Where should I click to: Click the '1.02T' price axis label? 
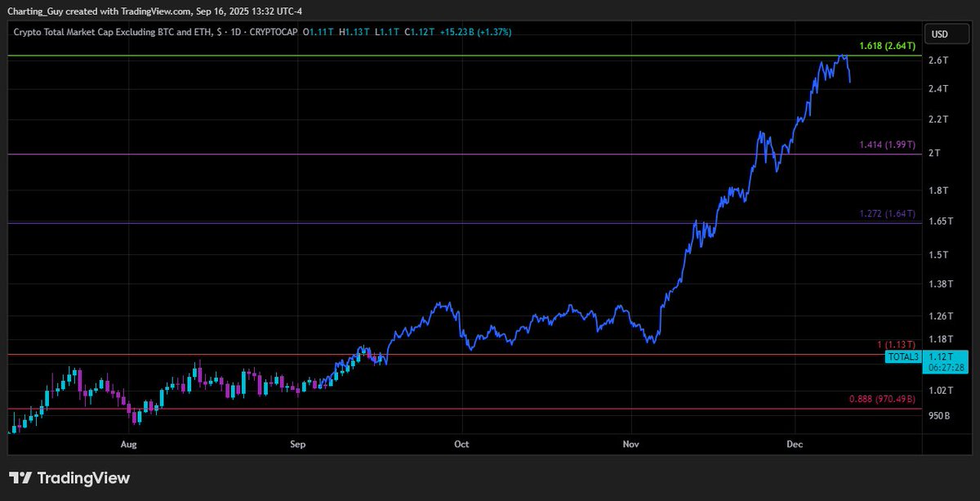pyautogui.click(x=941, y=391)
